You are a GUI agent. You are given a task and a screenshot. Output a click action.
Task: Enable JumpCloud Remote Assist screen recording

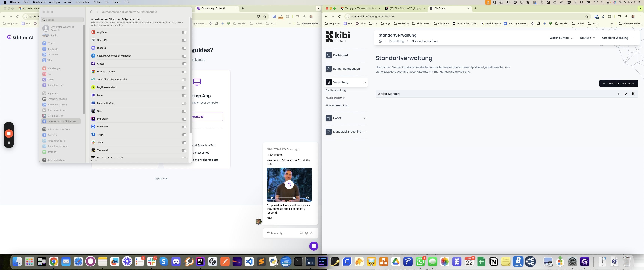[x=184, y=80]
